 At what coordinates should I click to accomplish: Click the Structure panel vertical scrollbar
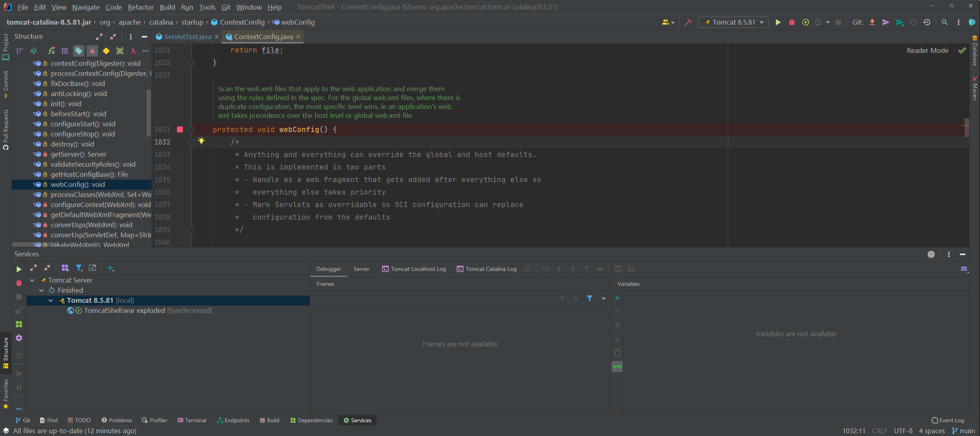pyautogui.click(x=149, y=113)
